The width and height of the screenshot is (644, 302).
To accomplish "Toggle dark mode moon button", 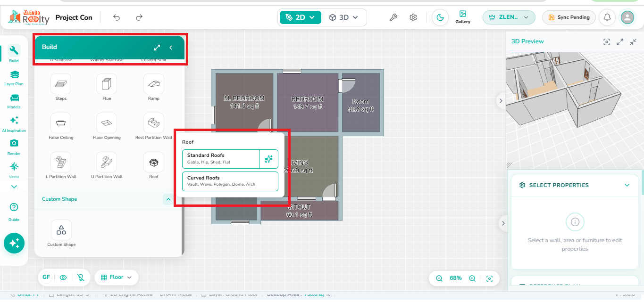I will click(x=440, y=17).
